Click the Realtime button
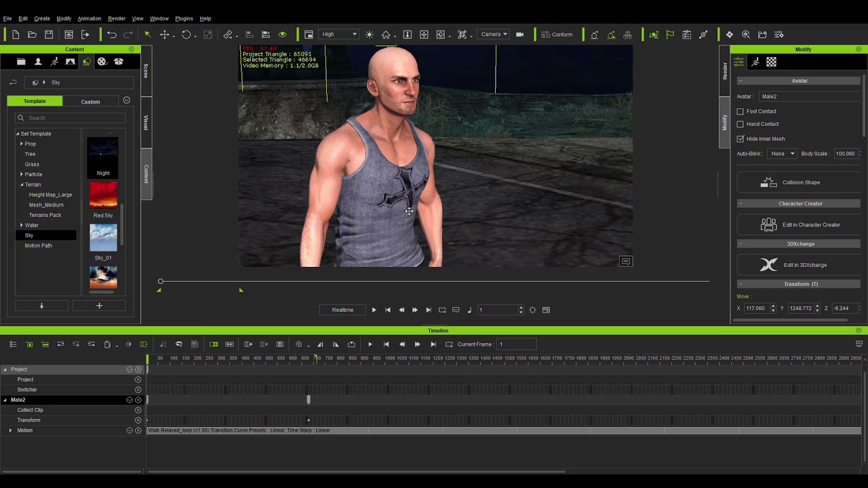This screenshot has height=488, width=868. 342,310
